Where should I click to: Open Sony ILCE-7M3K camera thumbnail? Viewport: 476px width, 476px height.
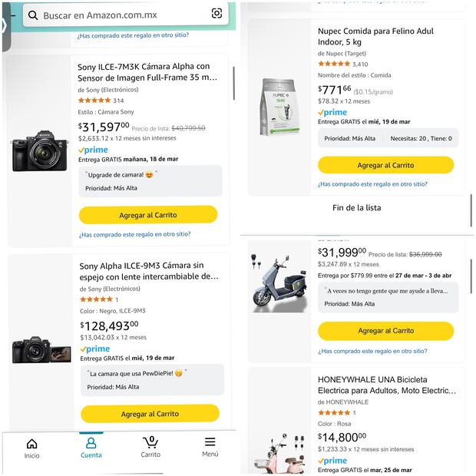pos(40,150)
